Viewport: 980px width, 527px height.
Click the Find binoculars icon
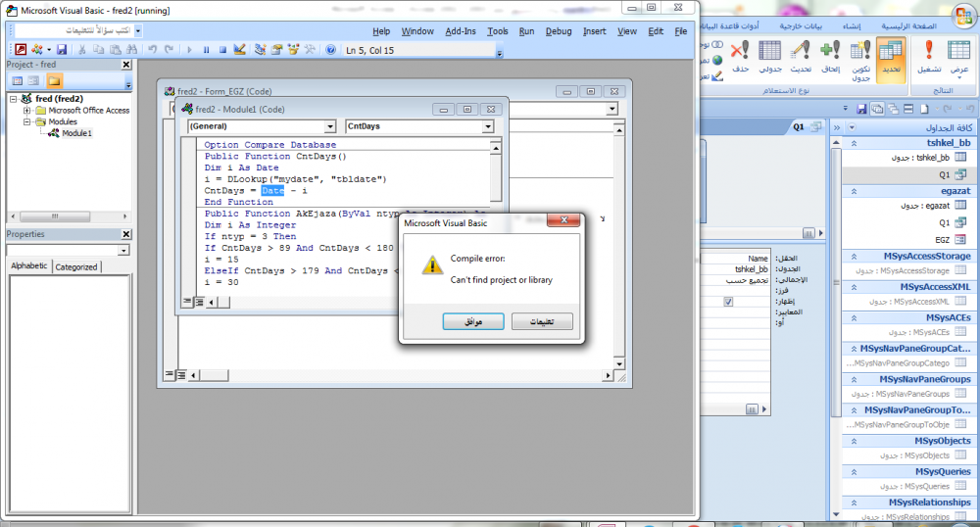(131, 49)
